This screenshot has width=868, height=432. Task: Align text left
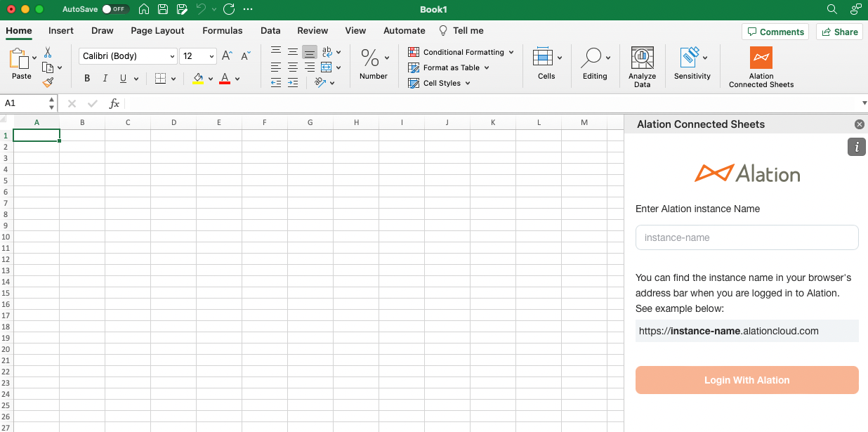[276, 67]
